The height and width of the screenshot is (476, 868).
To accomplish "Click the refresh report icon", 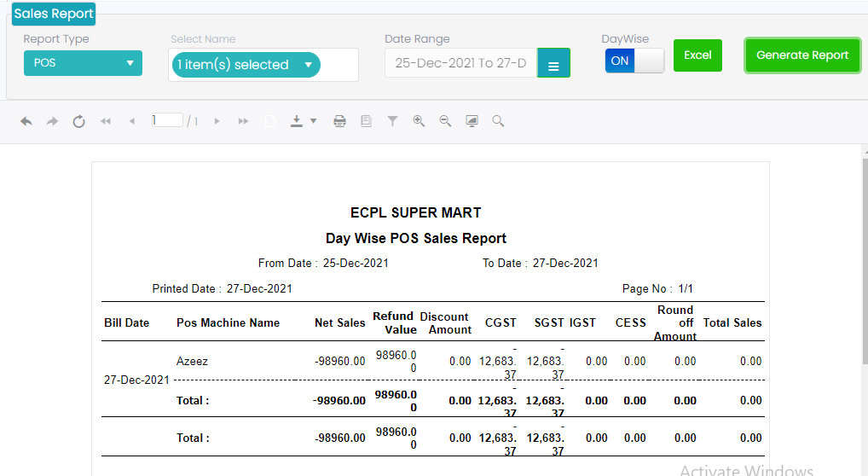I will [78, 122].
